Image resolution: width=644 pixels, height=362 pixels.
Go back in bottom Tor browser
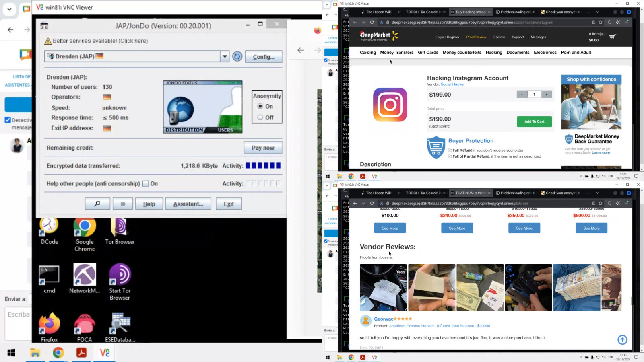pyautogui.click(x=355, y=203)
